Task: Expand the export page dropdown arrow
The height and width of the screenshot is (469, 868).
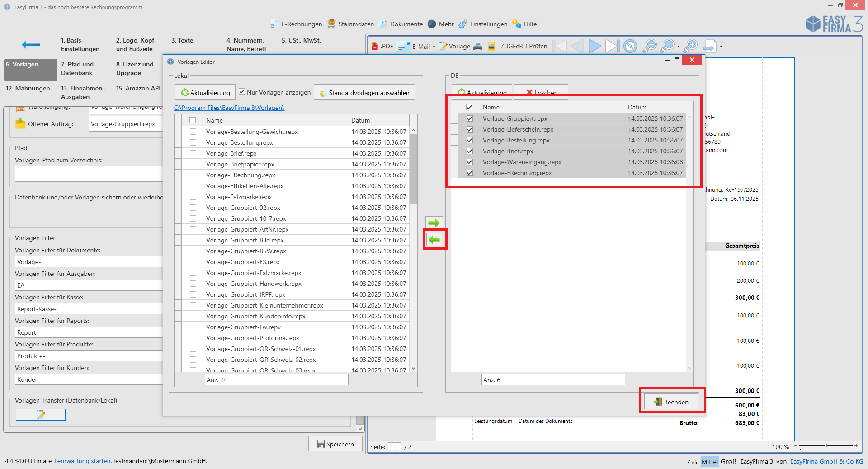Action: point(721,46)
